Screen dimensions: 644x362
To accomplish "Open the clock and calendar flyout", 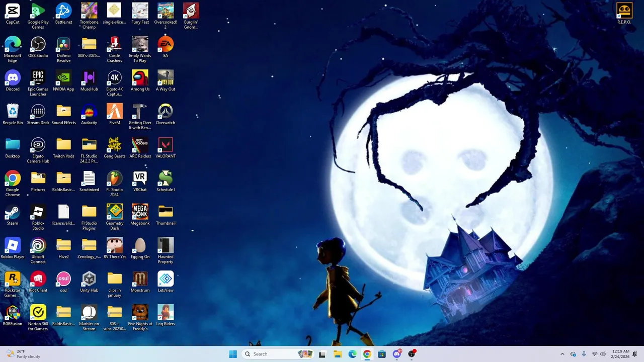I will tap(620, 354).
